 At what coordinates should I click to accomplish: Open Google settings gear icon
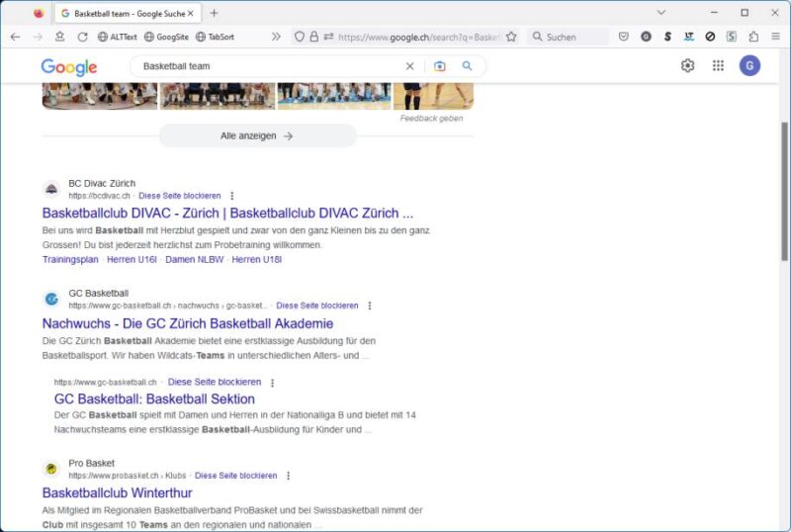[x=687, y=66]
